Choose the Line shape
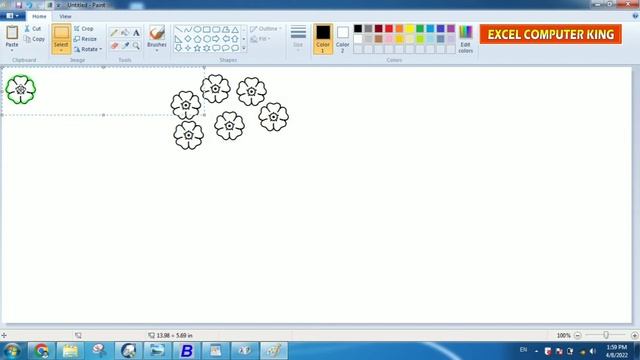The width and height of the screenshot is (640, 360). [x=178, y=29]
